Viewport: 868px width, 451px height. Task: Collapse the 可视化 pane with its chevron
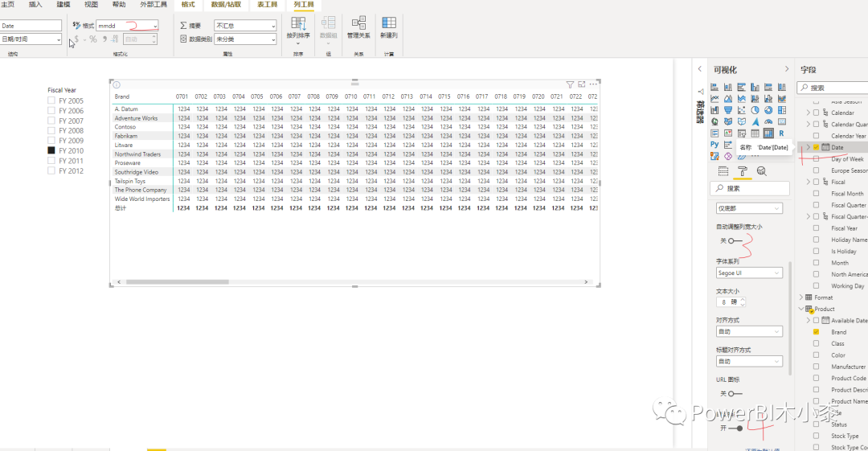point(787,69)
